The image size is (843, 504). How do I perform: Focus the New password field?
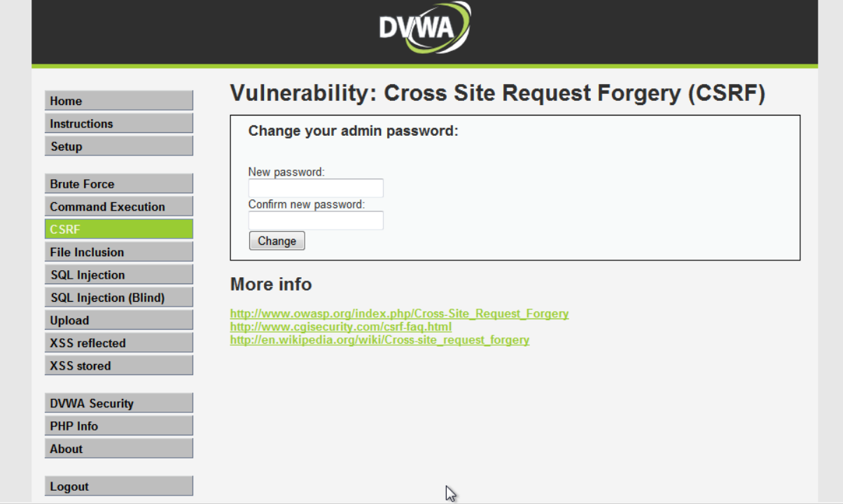click(x=316, y=188)
